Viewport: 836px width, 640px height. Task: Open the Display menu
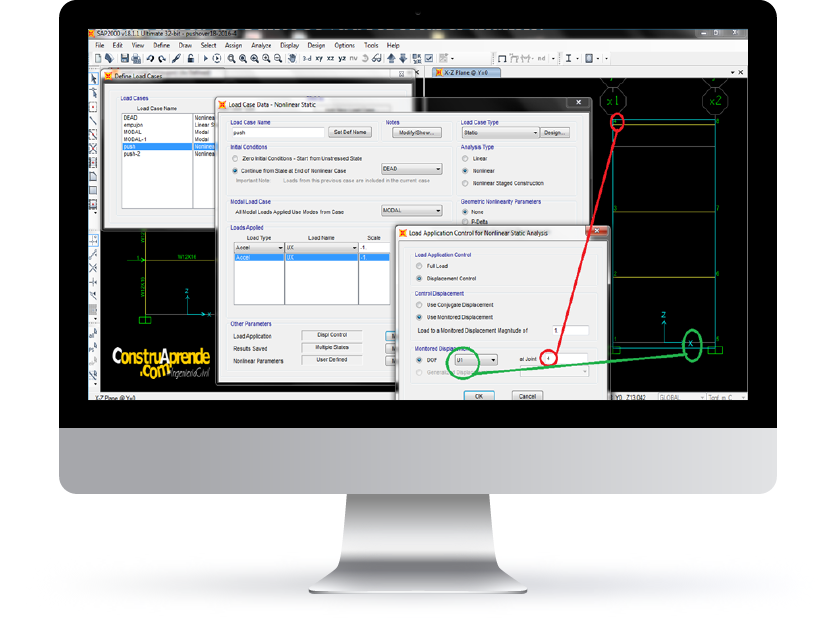pyautogui.click(x=290, y=45)
